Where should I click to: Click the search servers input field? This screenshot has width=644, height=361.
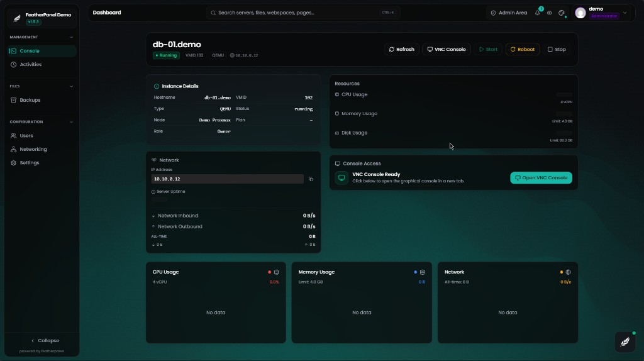(303, 13)
